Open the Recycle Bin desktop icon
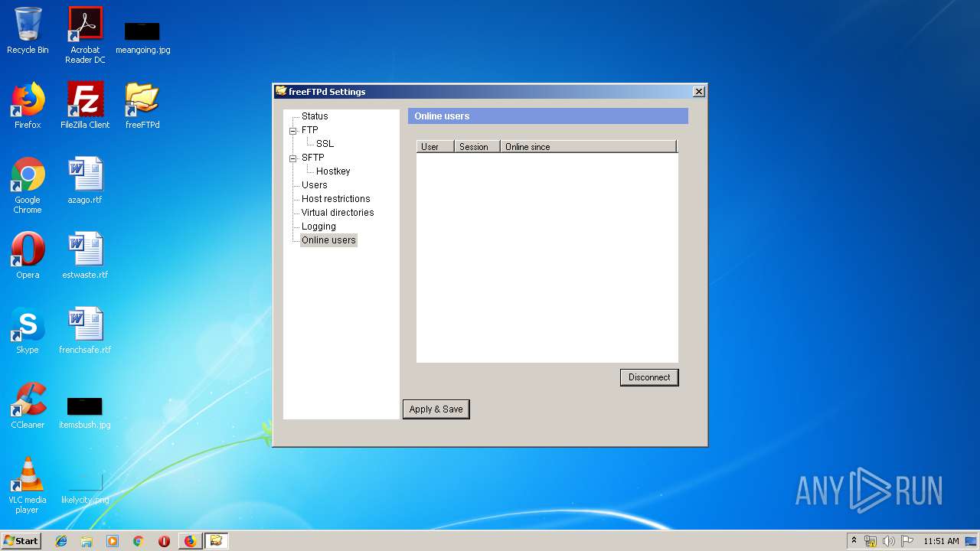 tap(28, 31)
